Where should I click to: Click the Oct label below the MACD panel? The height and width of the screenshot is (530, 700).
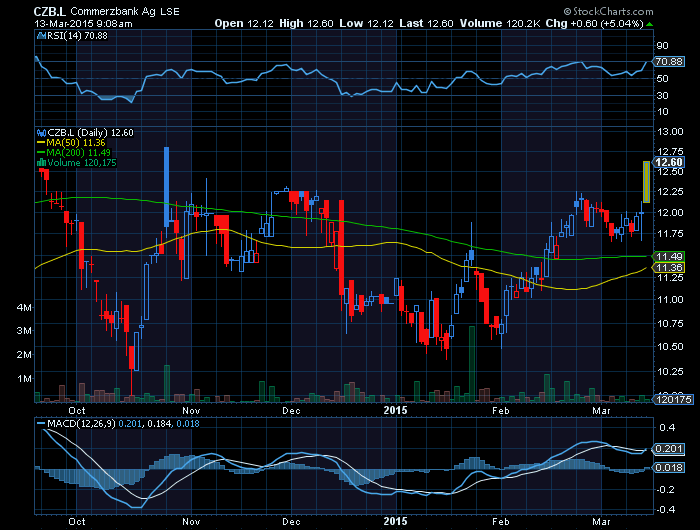click(77, 522)
